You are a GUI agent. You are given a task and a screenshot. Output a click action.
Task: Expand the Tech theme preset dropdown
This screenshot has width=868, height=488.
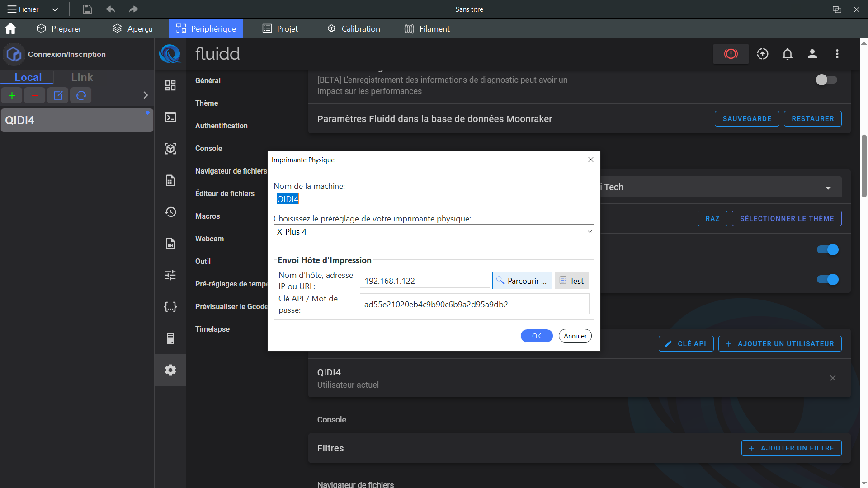[x=828, y=188]
